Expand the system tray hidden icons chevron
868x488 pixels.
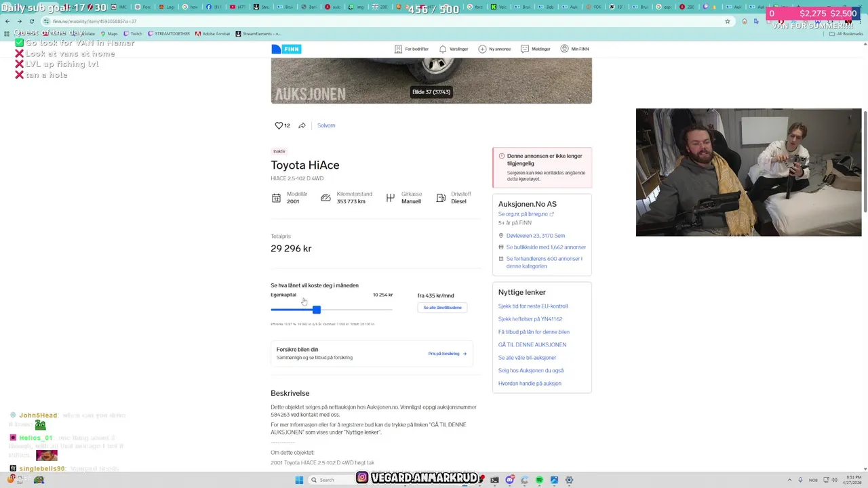[789, 480]
